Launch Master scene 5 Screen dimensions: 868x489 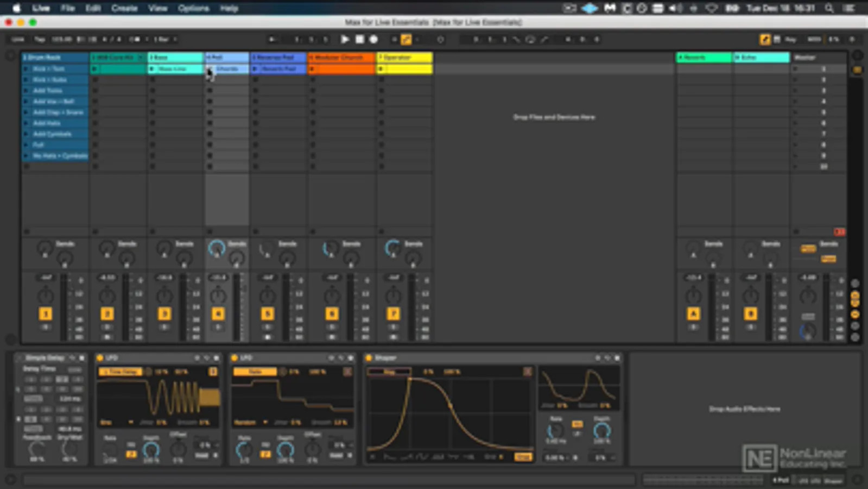tap(796, 112)
